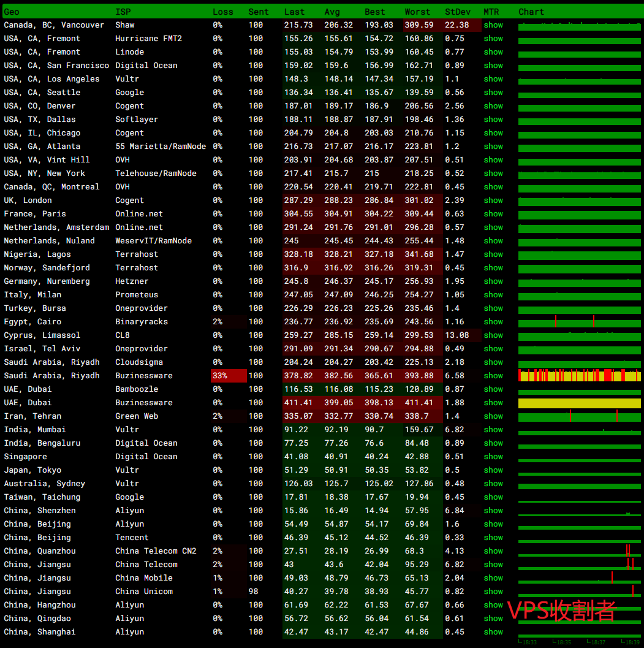Select the Nigeria, Lagos geo entry
Viewport: 644px width, 648px height.
37,254
